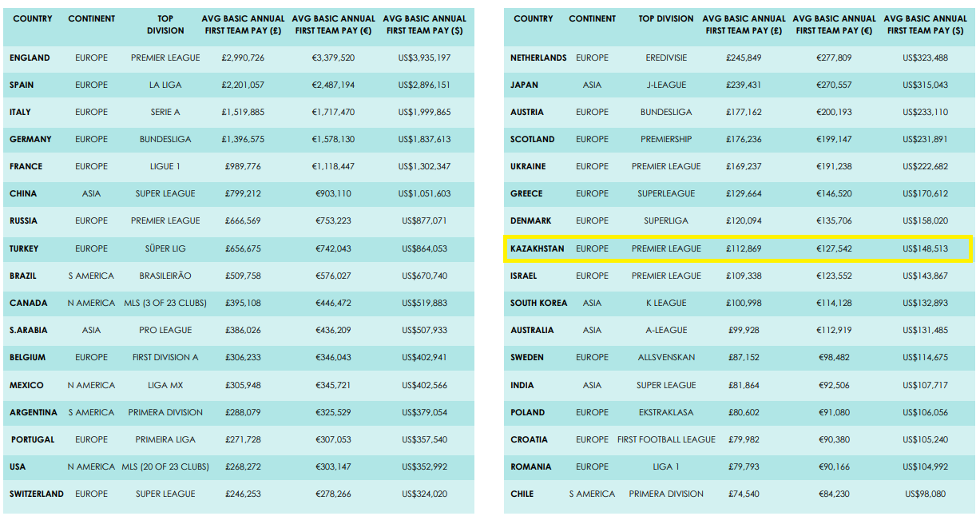Click the LIGA 1 cell for Romania
The image size is (980, 520).
click(666, 466)
